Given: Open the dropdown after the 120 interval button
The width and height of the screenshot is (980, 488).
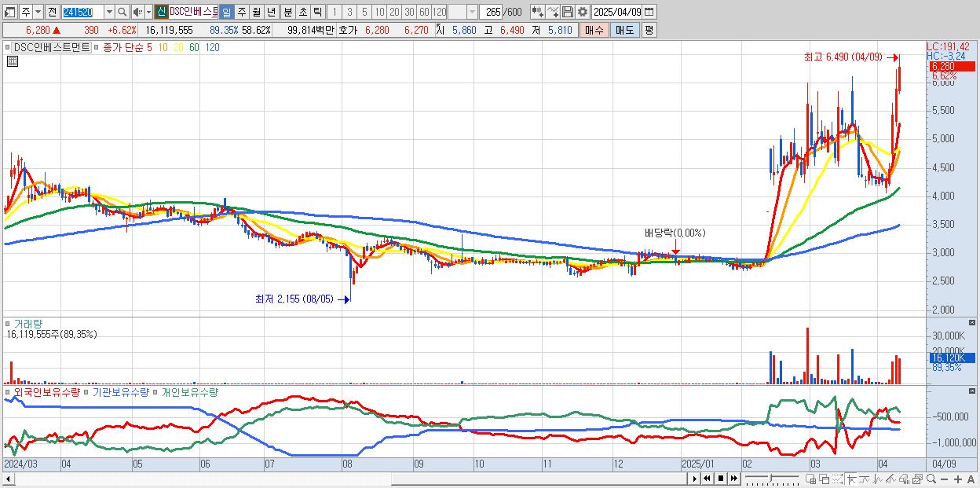Looking at the screenshot, I should coord(472,12).
